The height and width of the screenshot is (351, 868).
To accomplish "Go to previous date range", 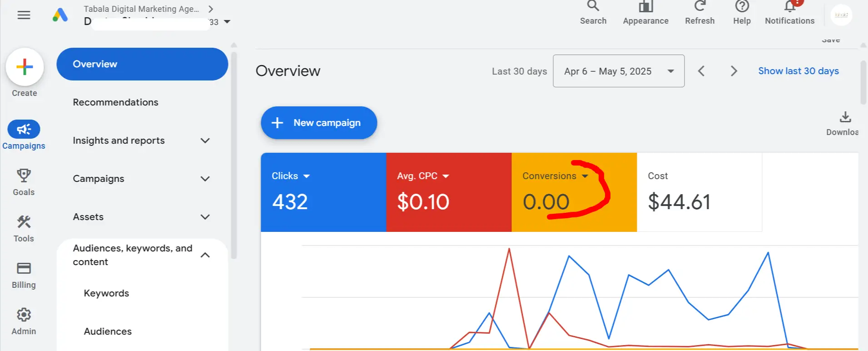I will 701,71.
